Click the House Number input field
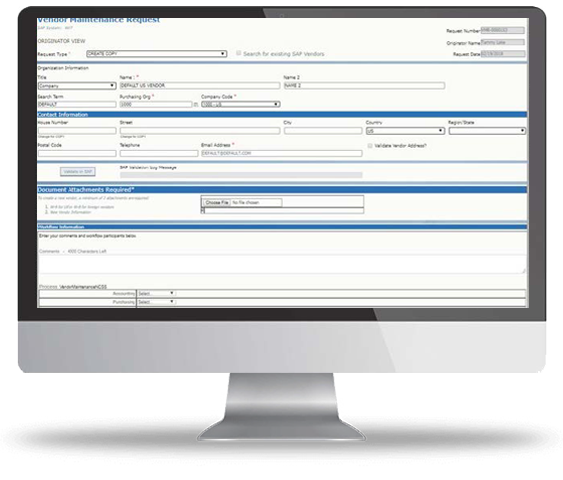This screenshot has width=563, height=480. pyautogui.click(x=77, y=131)
